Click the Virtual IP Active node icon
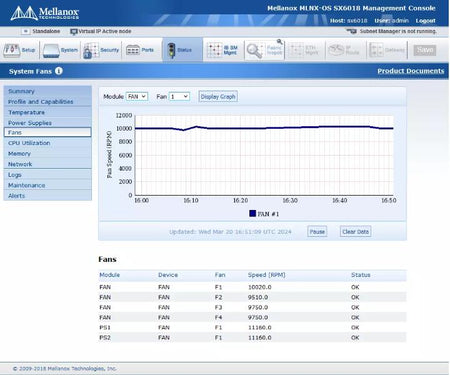 pyautogui.click(x=74, y=32)
